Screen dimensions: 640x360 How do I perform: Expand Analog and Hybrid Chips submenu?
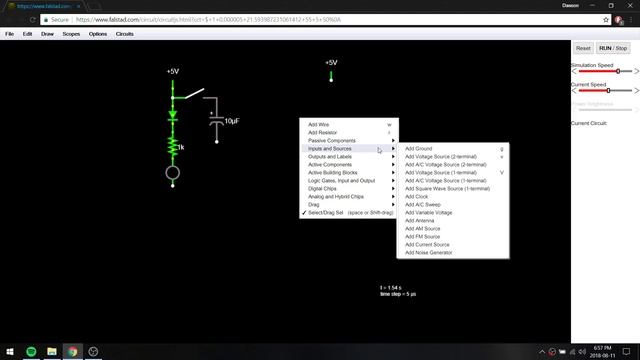pos(349,197)
